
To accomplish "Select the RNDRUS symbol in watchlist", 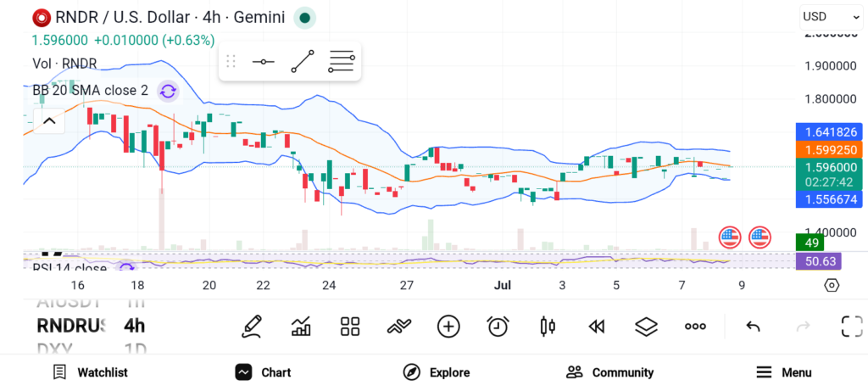I will (70, 326).
